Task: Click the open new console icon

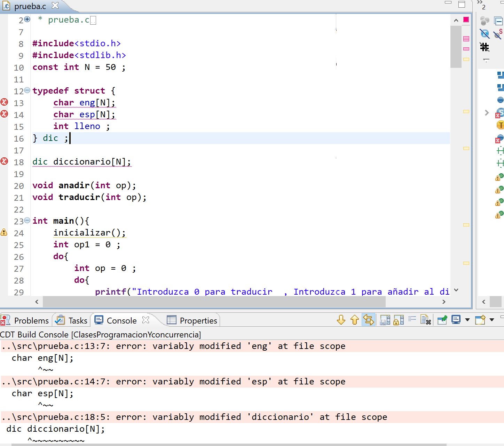Action: point(480,320)
